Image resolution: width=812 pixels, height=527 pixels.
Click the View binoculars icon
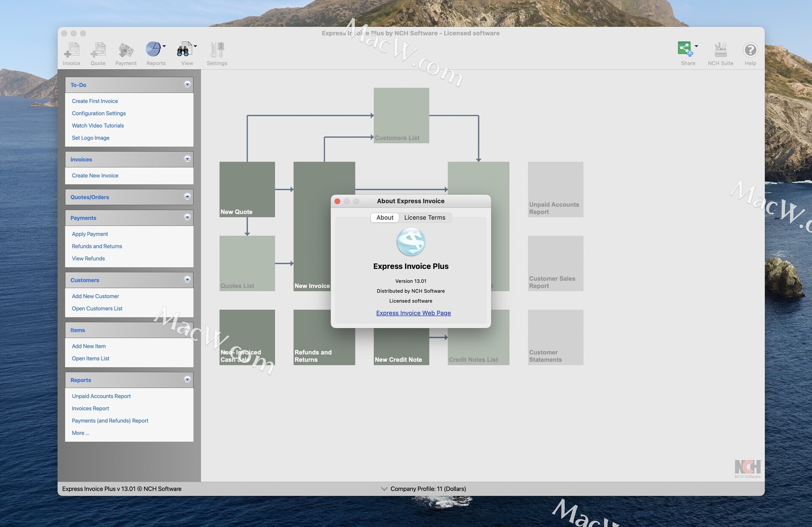184,49
